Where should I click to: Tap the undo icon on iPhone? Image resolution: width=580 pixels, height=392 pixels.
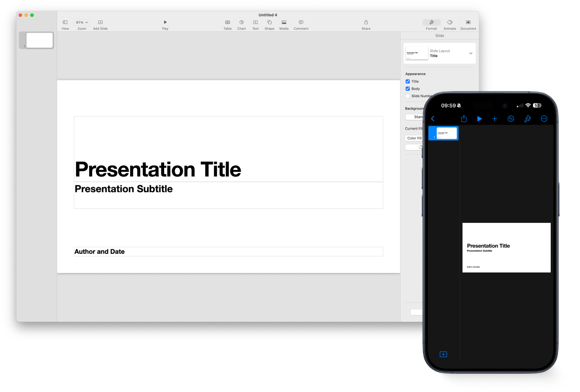tap(511, 119)
